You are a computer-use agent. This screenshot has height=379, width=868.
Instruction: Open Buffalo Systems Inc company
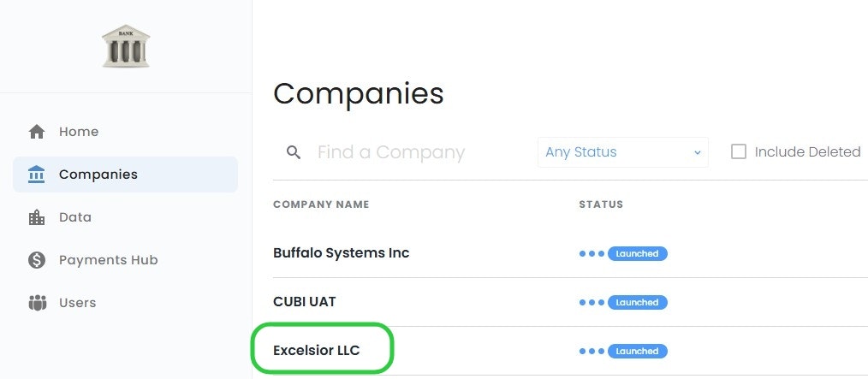(x=341, y=253)
